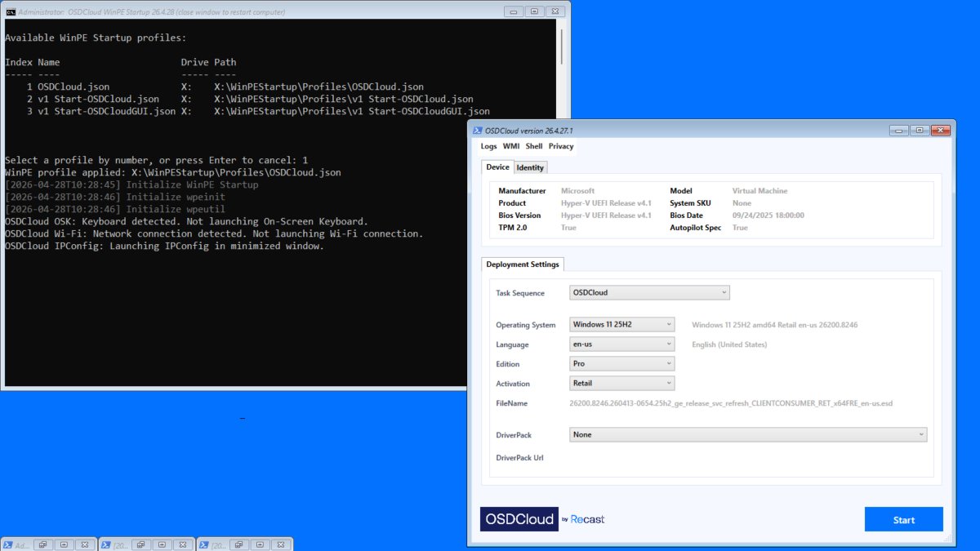The image size is (980, 551).
Task: Click the Bios Date value '09/24/2025 18:00:00'
Action: 768,216
